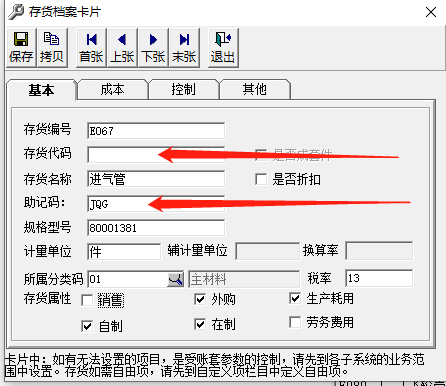Viewport: 446px width, 386px height.
Task: Click the 计量单位 field containing 件
Action: [x=124, y=252]
